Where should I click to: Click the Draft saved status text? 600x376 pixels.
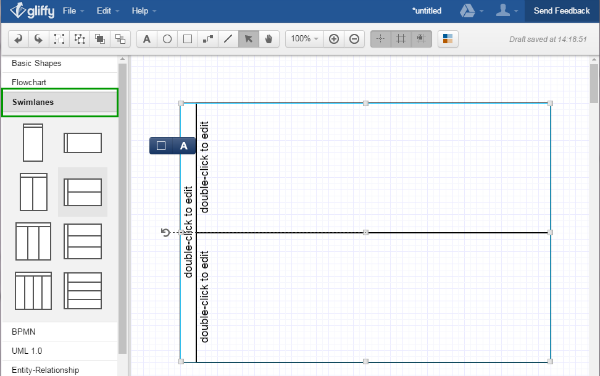(x=548, y=39)
